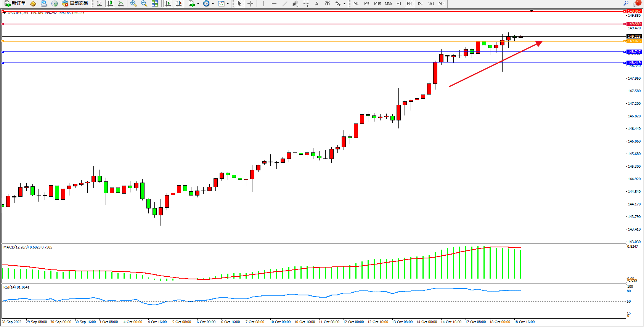Click the zoom out magnifier icon
Viewport: 644px width, 327px height.
(144, 3)
